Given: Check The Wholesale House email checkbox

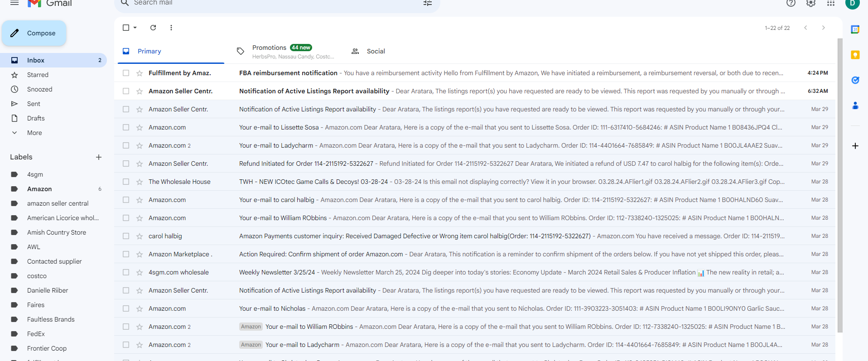Looking at the screenshot, I should [x=126, y=182].
